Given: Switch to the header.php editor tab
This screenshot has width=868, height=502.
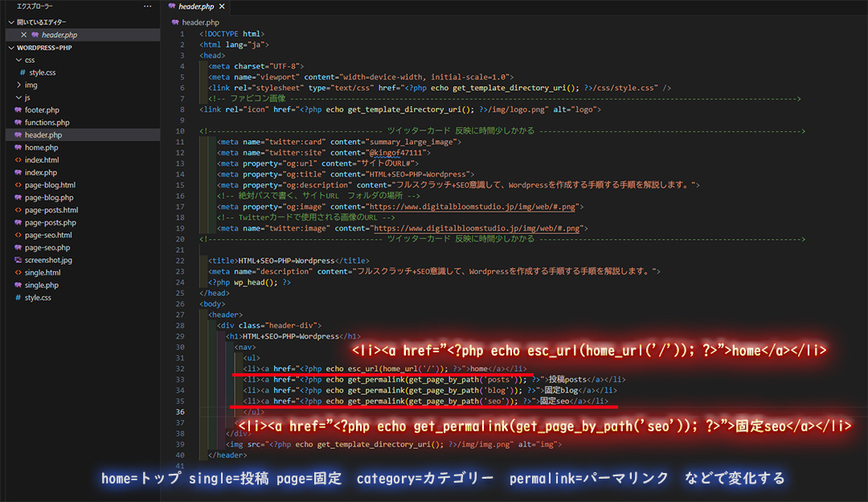Looking at the screenshot, I should (196, 6).
